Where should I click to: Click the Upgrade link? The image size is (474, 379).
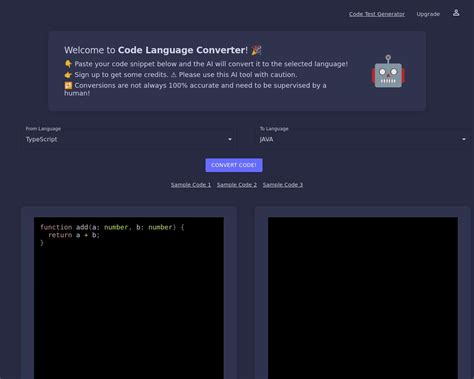[428, 14]
